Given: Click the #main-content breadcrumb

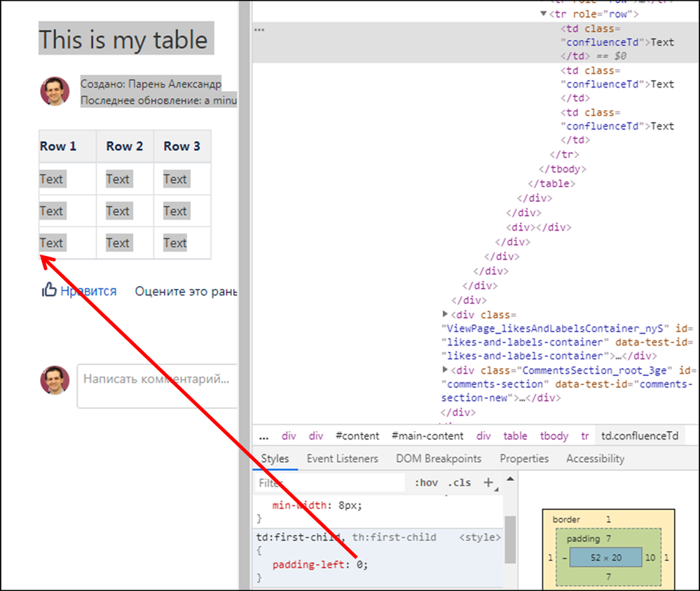Looking at the screenshot, I should pos(427,436).
